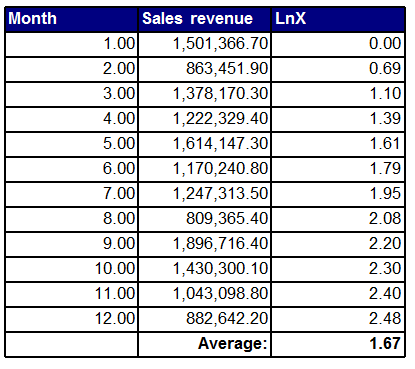
Task: Select the month cell 10.00
Action: (x=72, y=269)
